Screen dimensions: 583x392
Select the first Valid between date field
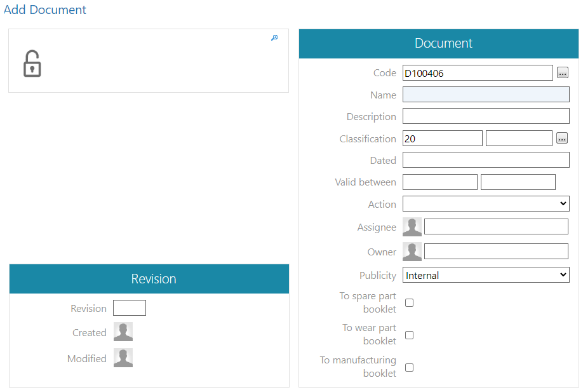click(x=439, y=182)
